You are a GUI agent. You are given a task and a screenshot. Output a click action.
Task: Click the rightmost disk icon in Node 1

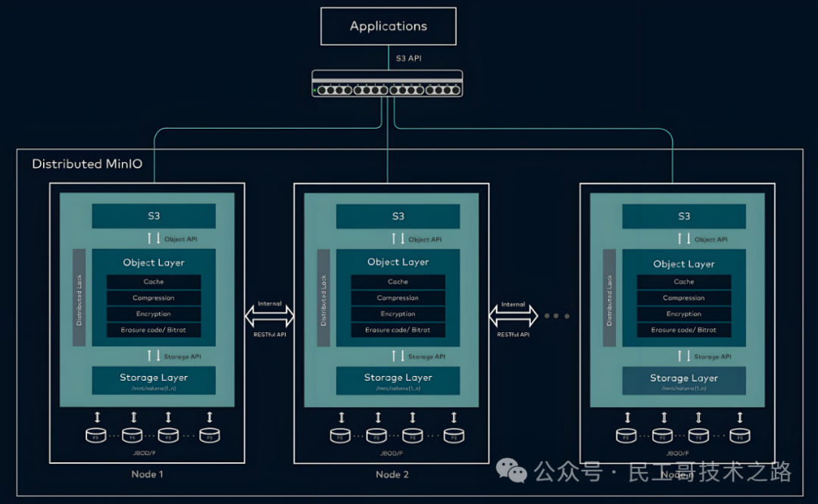tap(210, 434)
